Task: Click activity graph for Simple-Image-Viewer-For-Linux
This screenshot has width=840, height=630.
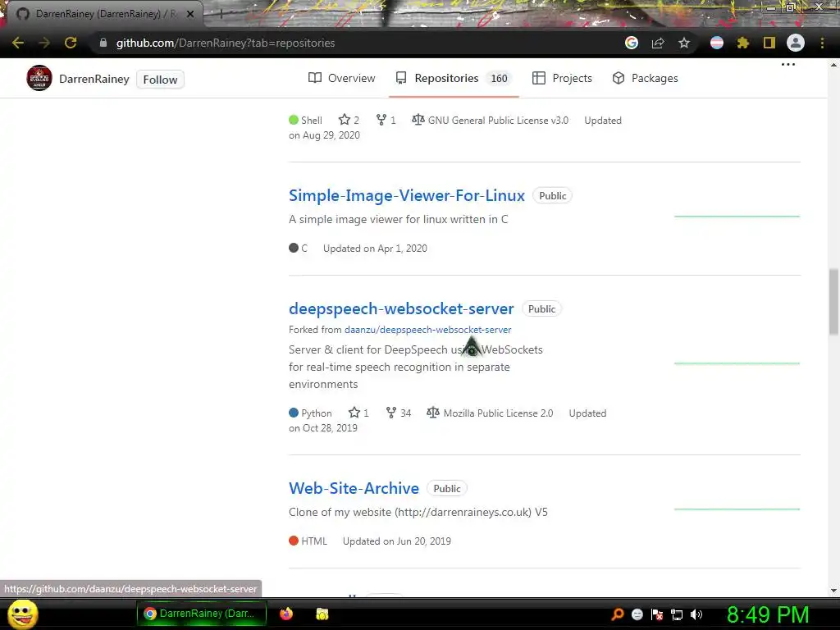Action: point(737,217)
